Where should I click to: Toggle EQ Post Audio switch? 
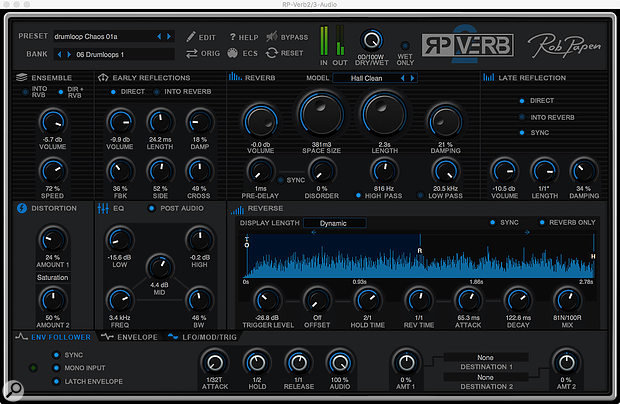point(151,208)
